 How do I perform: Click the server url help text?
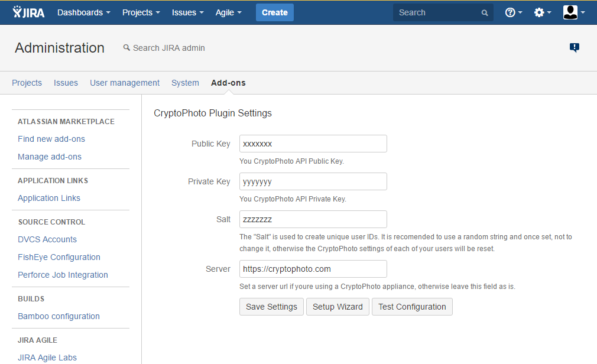(x=377, y=287)
